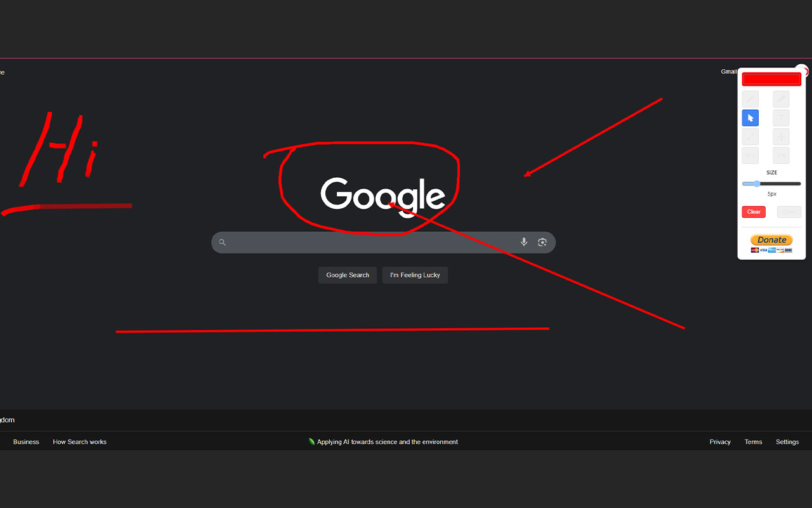812x508 pixels.
Task: Open the Business footer link
Action: click(26, 442)
